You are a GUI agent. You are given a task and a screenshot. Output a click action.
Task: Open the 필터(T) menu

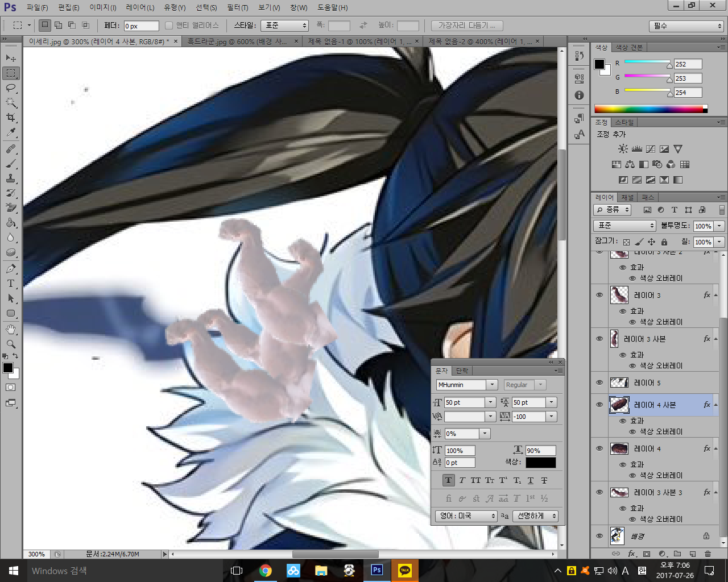point(237,7)
